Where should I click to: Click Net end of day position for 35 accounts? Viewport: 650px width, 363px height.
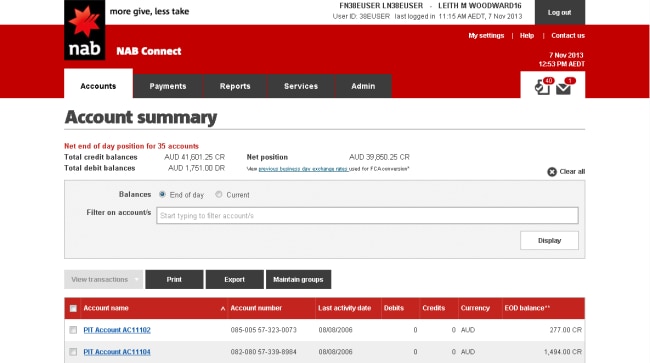pyautogui.click(x=131, y=146)
